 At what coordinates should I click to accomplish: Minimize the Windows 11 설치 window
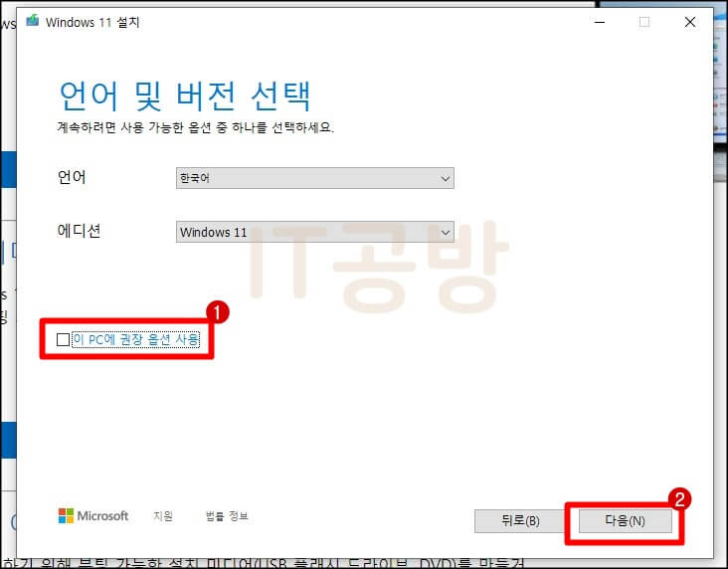600,22
